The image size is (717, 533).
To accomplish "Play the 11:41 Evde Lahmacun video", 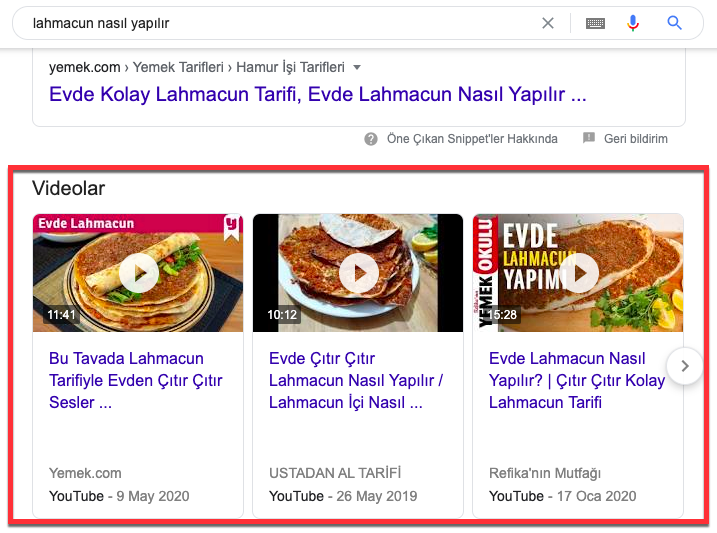I will (138, 273).
